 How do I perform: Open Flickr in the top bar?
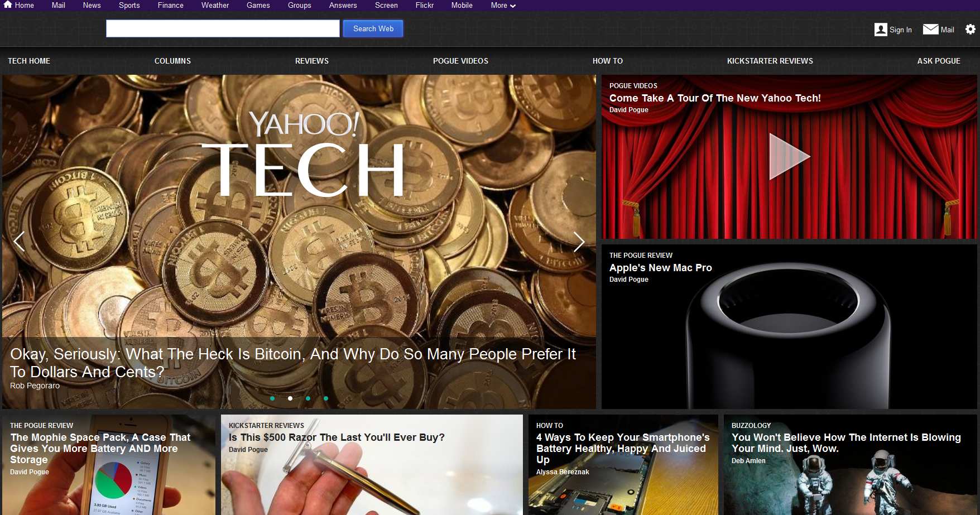(x=425, y=5)
